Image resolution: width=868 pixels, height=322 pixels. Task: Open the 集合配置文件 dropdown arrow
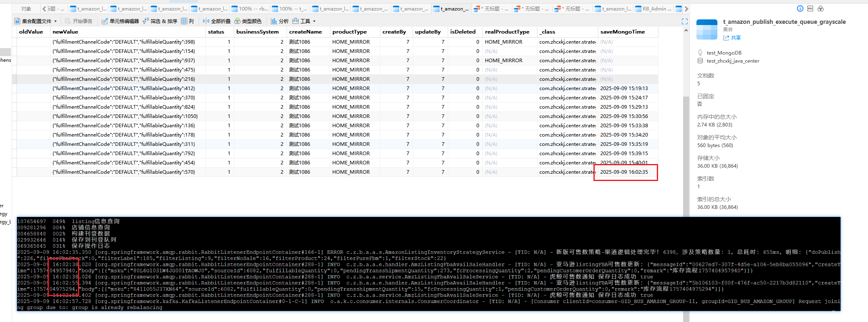(55, 21)
